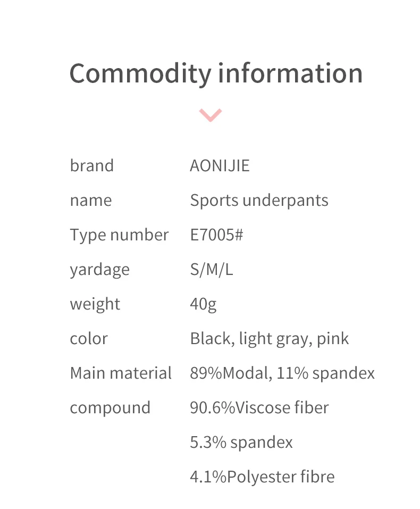Select the E7005# type number value

coord(216,235)
